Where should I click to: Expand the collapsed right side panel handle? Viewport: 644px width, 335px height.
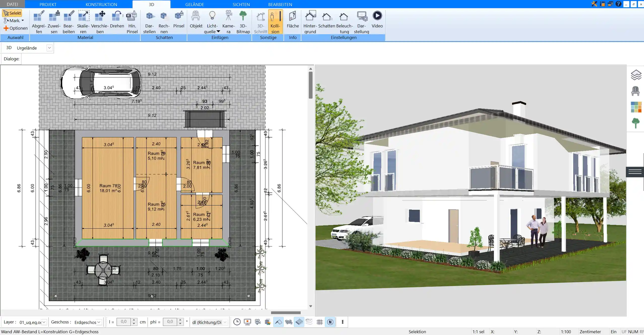pos(635,172)
